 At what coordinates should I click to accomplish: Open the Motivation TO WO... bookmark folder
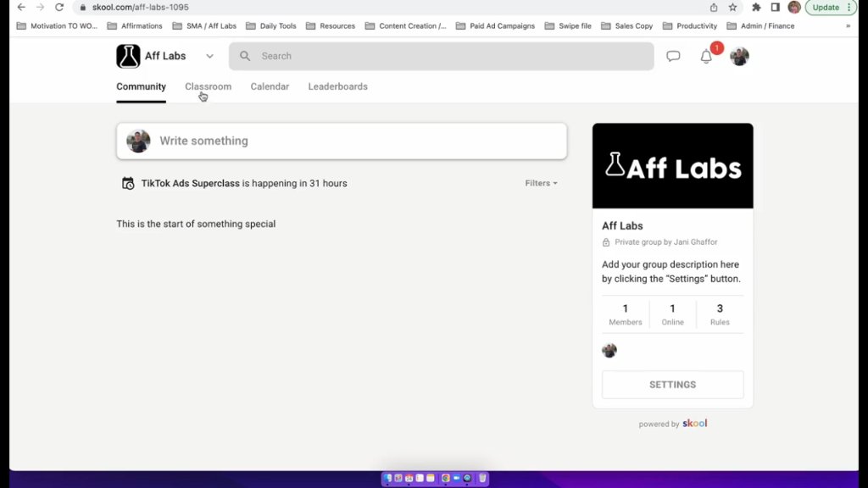point(57,26)
